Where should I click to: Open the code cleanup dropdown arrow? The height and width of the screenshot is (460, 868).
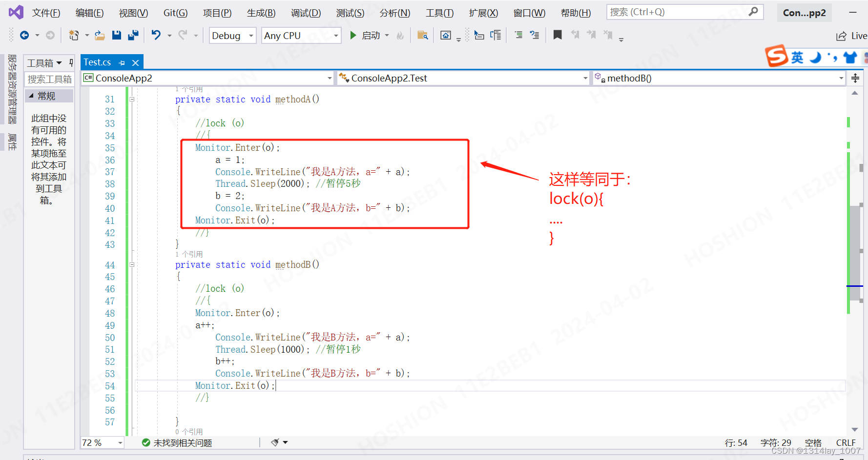[x=286, y=442]
